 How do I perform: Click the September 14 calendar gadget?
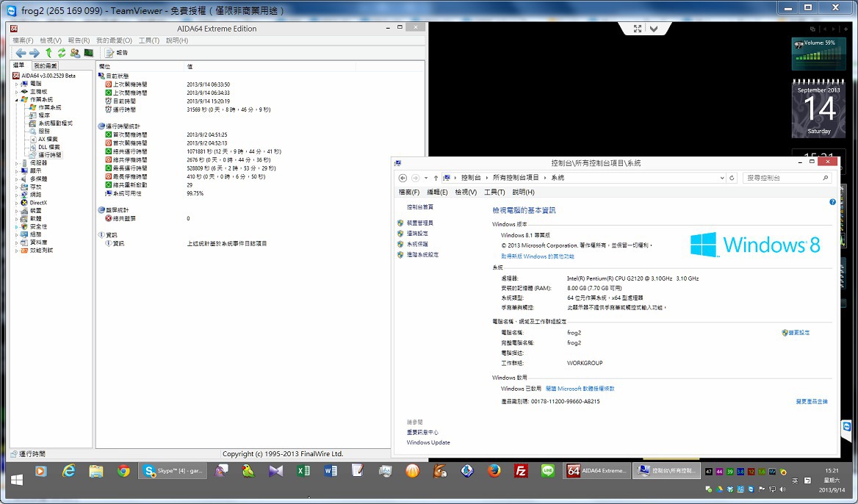pos(818,108)
